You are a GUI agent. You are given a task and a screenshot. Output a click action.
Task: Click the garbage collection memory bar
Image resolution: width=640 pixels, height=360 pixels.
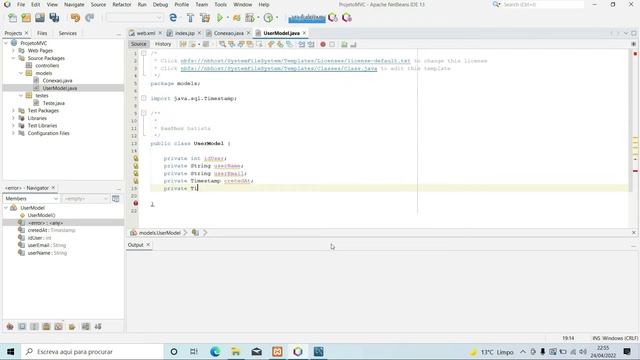[307, 18]
